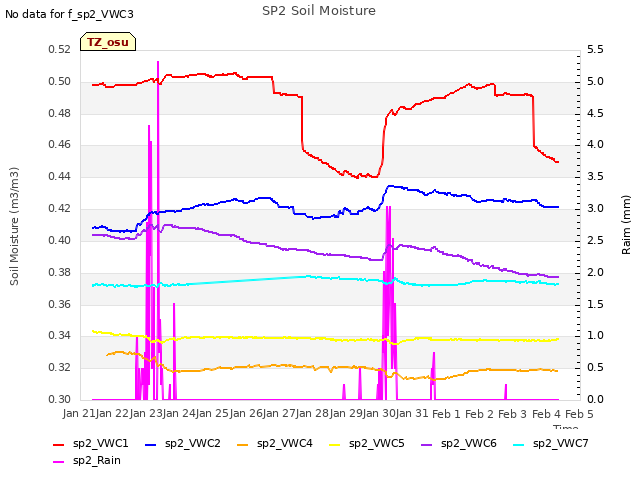Click the right end of the blue VWC2 line

click(558, 207)
